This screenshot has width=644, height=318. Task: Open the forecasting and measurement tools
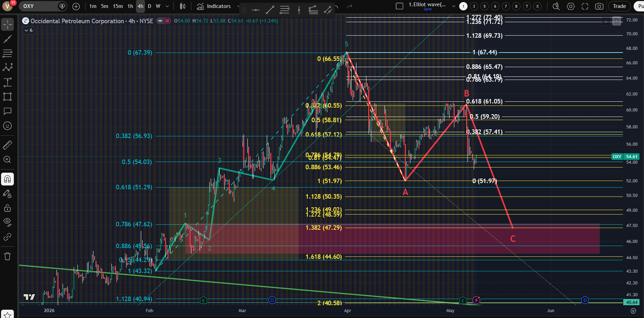coord(7,82)
